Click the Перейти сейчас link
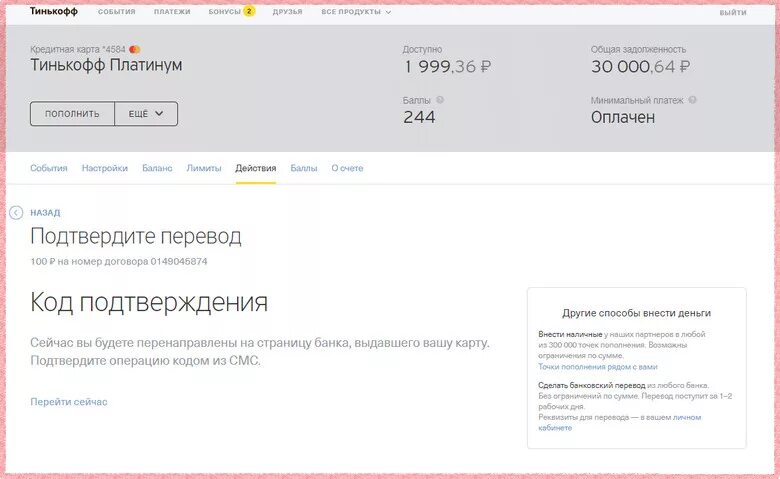780x479 pixels. 69,402
